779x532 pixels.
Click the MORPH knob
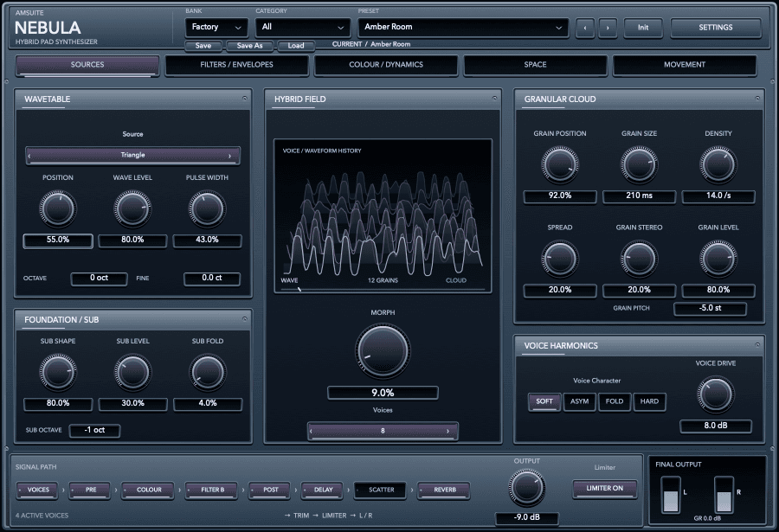point(383,350)
